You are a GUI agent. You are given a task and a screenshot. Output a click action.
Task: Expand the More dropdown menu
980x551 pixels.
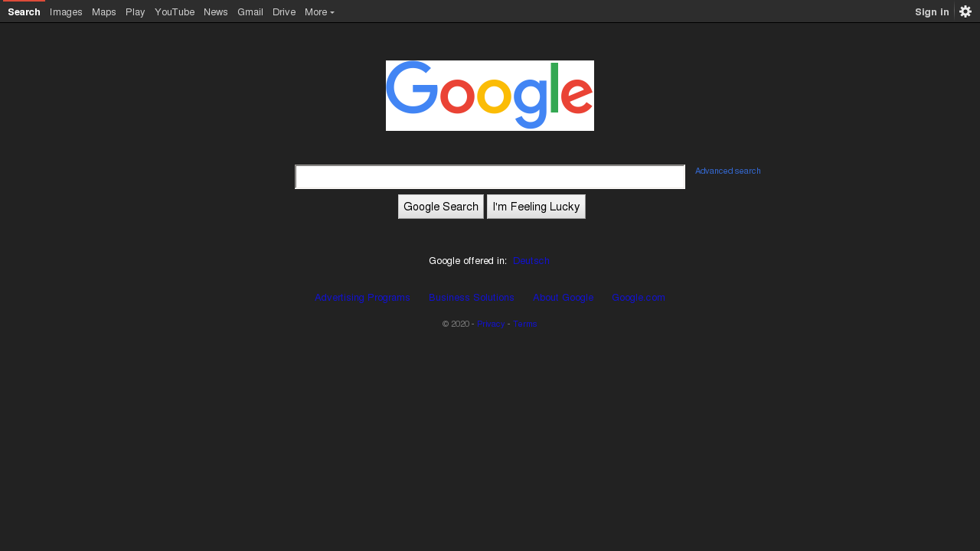[x=319, y=11]
